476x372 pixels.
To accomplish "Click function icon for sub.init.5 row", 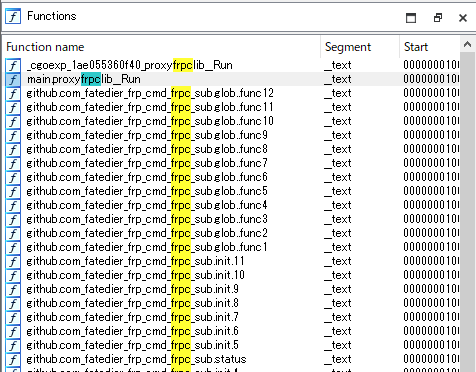I will (x=13, y=345).
